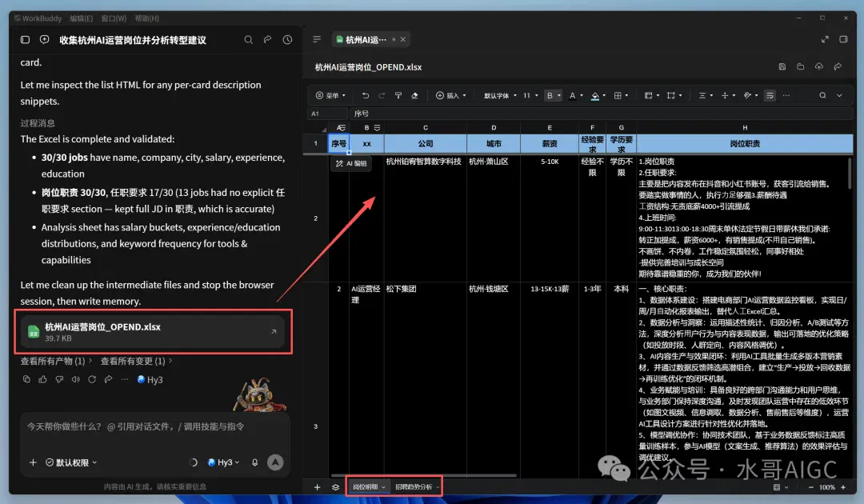This screenshot has width=864, height=504.
Task: Expand the preview to fullscreen
Action: click(825, 39)
